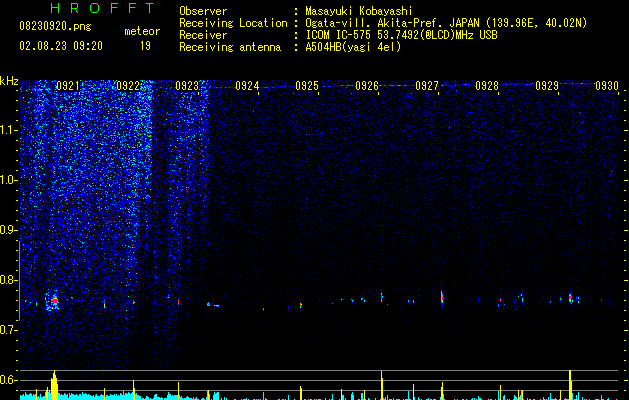Image resolution: width=629 pixels, height=400 pixels.
Task: Click the 0927 time marker
Action: coord(427,85)
